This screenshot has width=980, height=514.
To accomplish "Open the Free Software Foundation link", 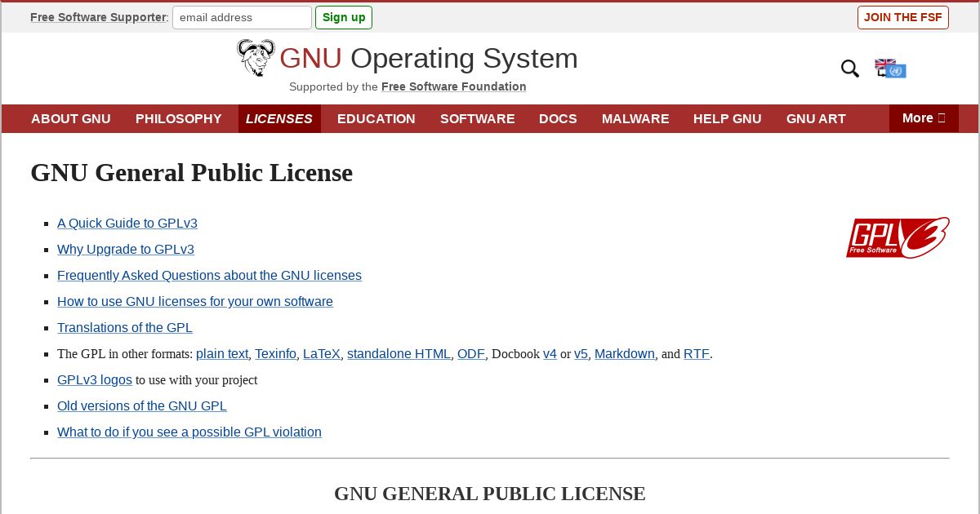I will tap(454, 86).
